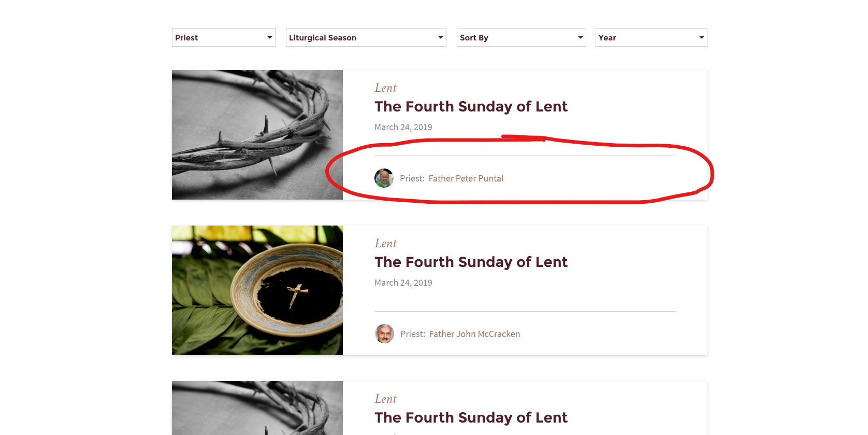Click the Lent label in the bottom card
This screenshot has width=868, height=435.
click(385, 399)
